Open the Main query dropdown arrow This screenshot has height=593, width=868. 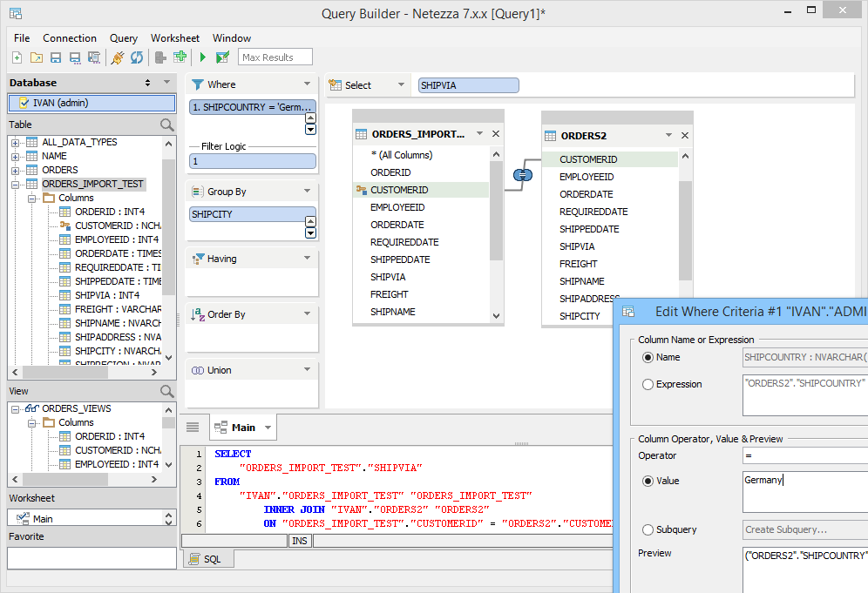268,428
